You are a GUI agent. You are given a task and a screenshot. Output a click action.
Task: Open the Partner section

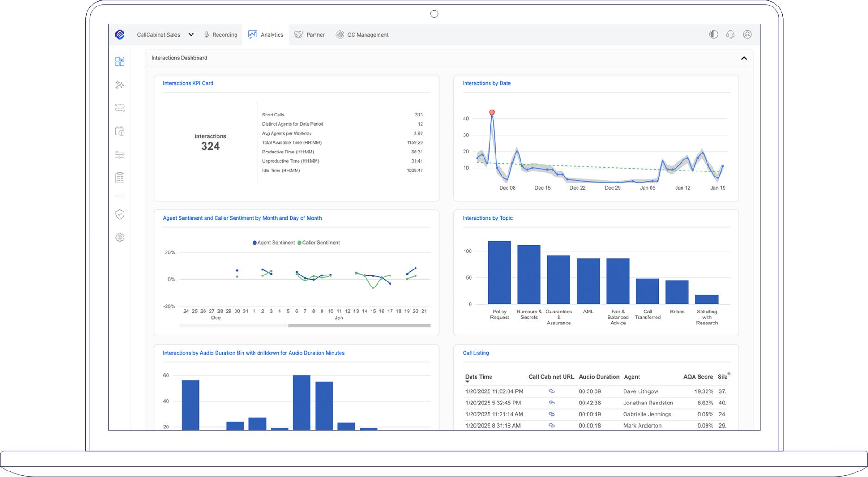tap(309, 34)
